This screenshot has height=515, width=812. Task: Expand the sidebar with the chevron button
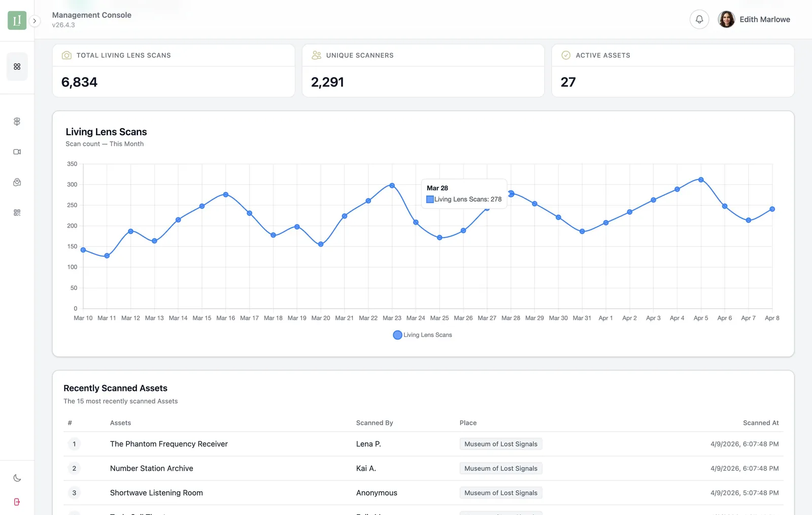click(35, 21)
